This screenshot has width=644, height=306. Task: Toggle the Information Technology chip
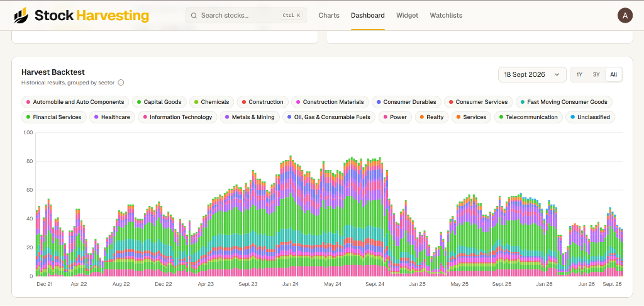click(x=177, y=117)
